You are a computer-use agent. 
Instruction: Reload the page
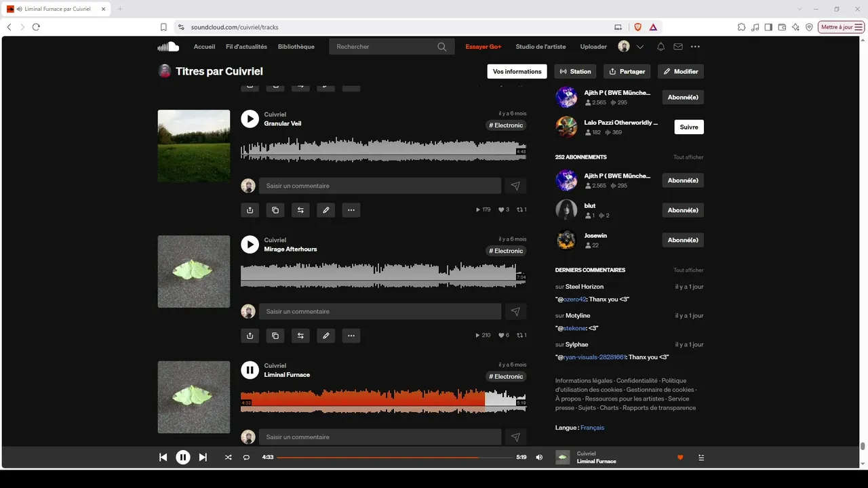point(36,27)
